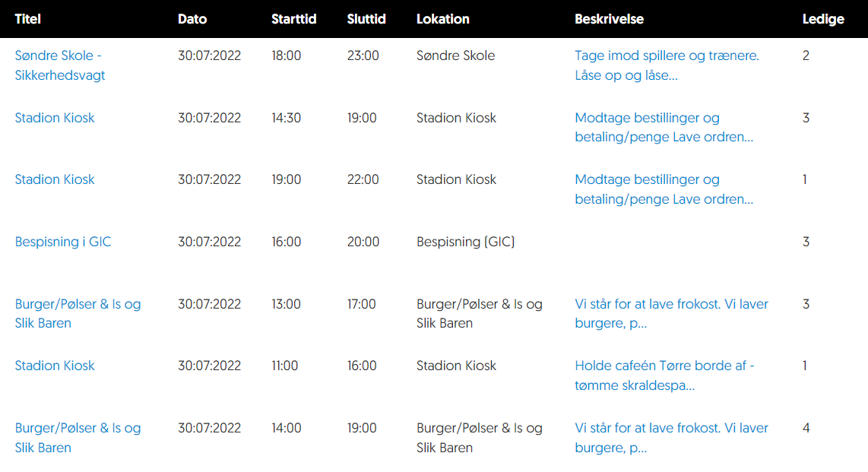Viewport: 868px width, 472px height.
Task: Click the Starttid column header
Action: (x=293, y=19)
